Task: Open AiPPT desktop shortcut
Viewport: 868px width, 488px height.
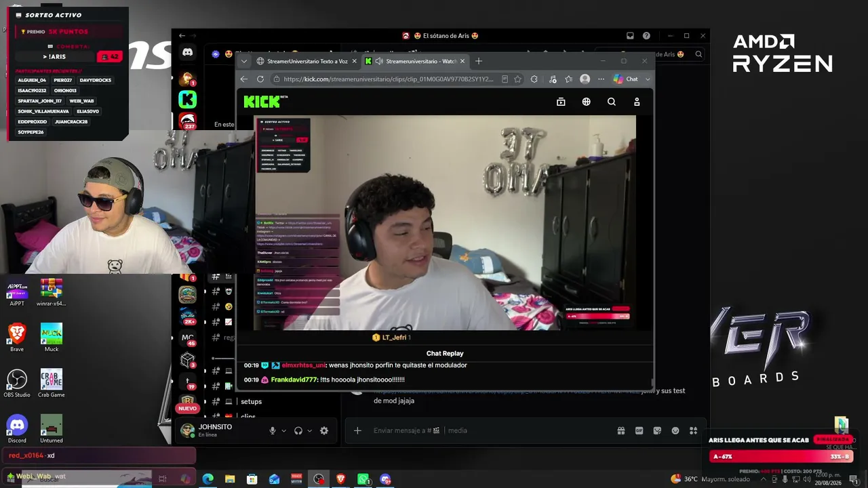Action: [17, 293]
